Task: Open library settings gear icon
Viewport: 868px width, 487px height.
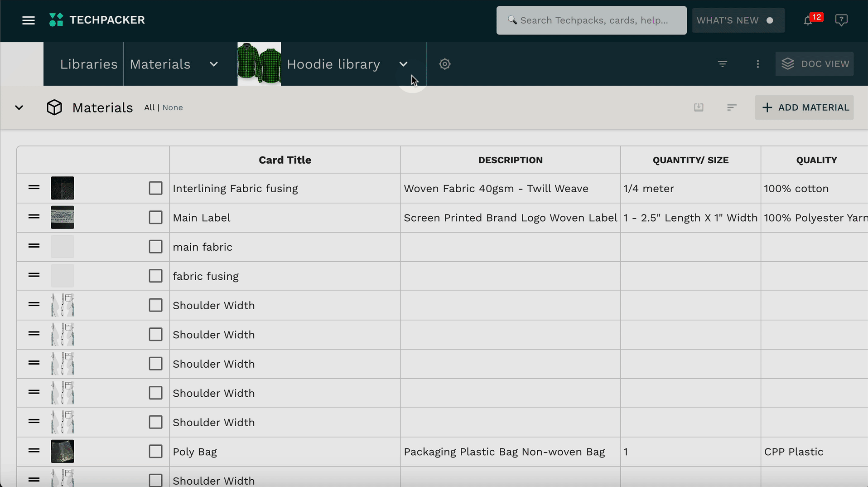Action: pyautogui.click(x=445, y=64)
